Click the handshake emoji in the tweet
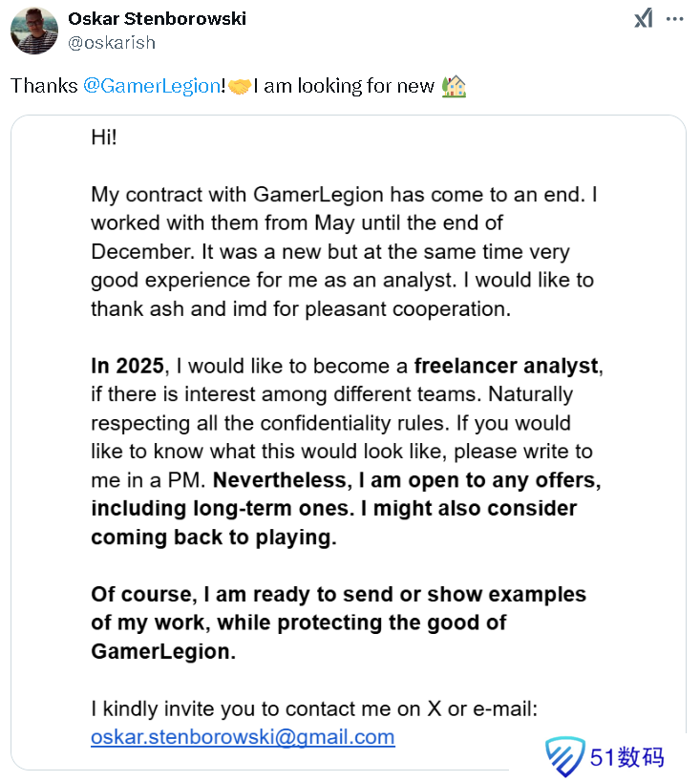 [240, 86]
